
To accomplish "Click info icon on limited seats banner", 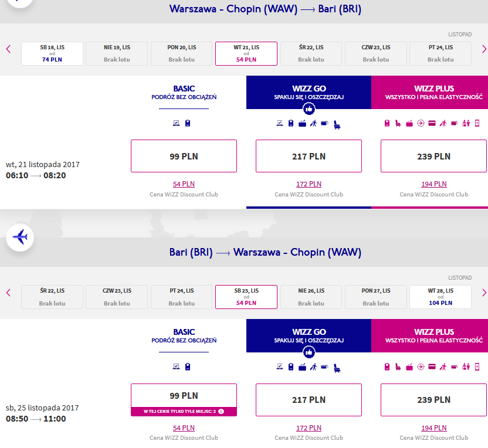I will pos(221,411).
